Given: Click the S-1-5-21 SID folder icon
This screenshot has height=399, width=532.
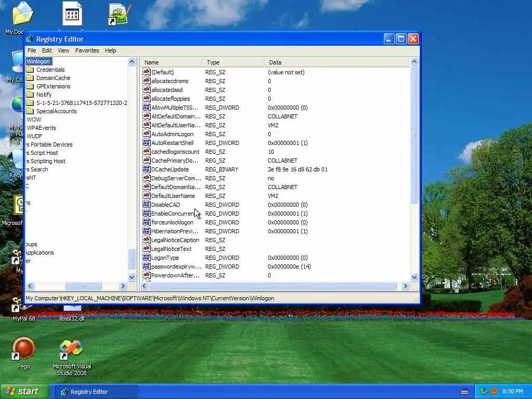Looking at the screenshot, I should (30, 103).
